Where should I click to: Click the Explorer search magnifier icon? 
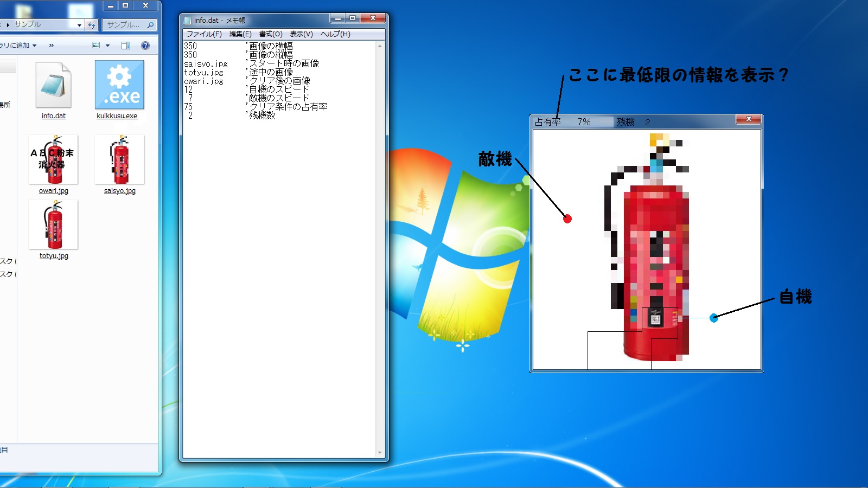click(150, 25)
